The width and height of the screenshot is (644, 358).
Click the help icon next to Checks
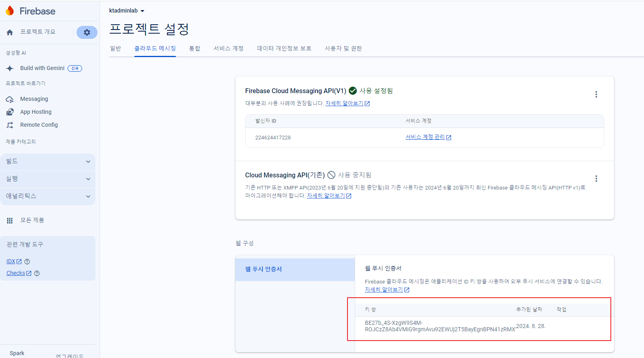click(37, 273)
